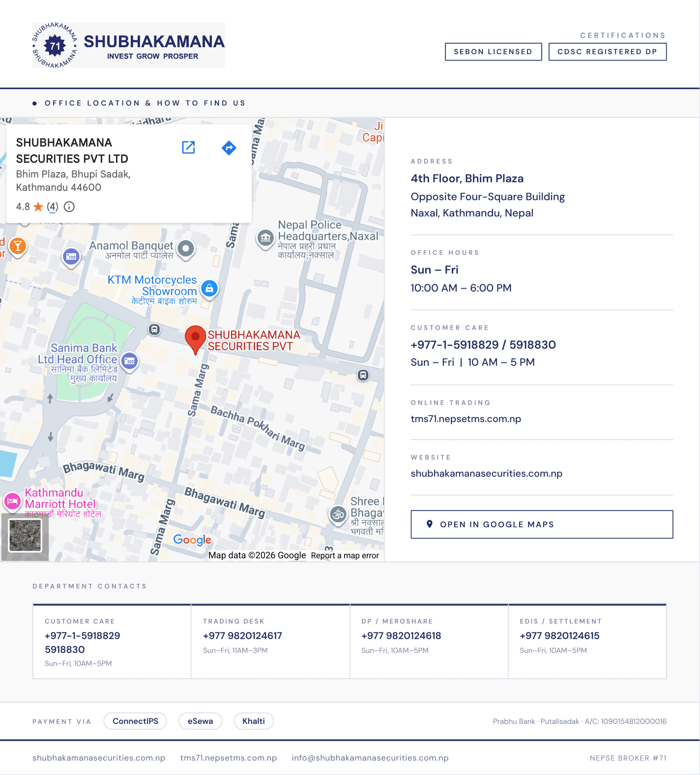
Task: Click 4th Floor, Bhim Plaza address text
Action: (467, 179)
